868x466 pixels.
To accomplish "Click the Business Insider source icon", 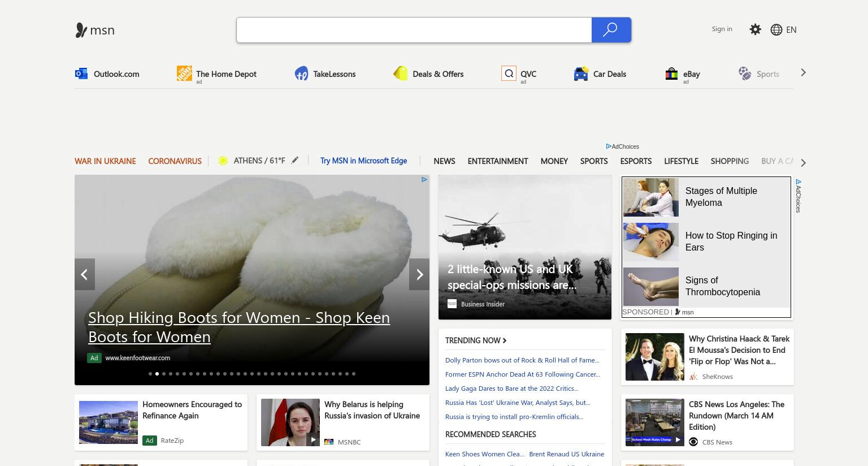I will pyautogui.click(x=452, y=304).
